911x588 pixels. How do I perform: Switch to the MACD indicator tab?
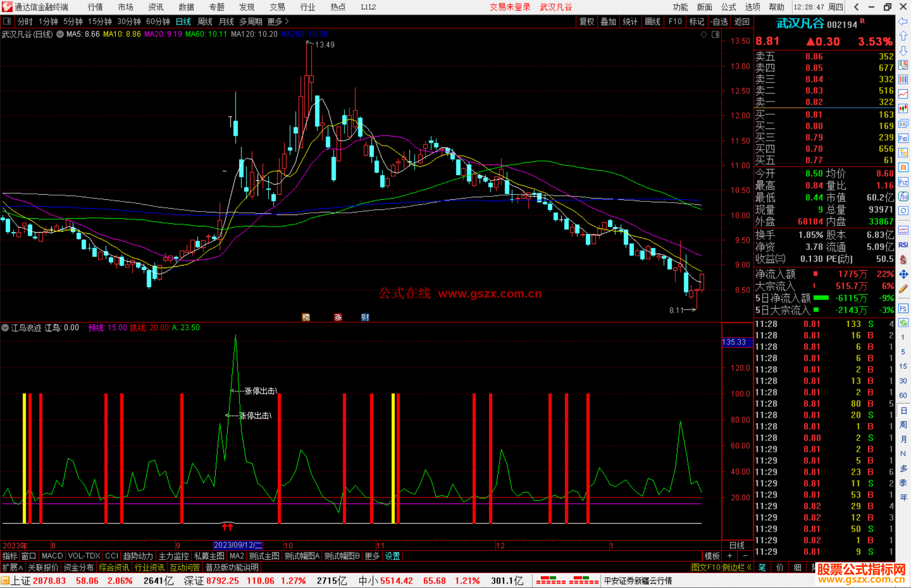coord(52,556)
